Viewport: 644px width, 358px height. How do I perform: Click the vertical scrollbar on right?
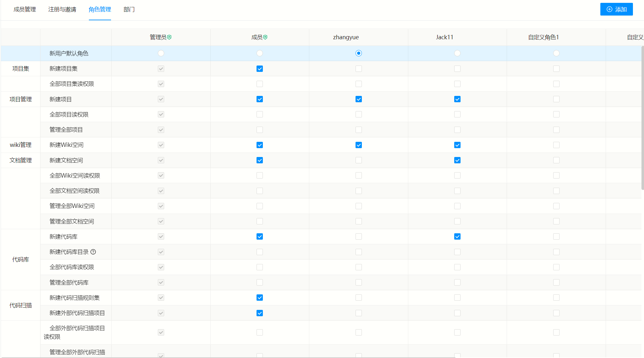point(642,118)
